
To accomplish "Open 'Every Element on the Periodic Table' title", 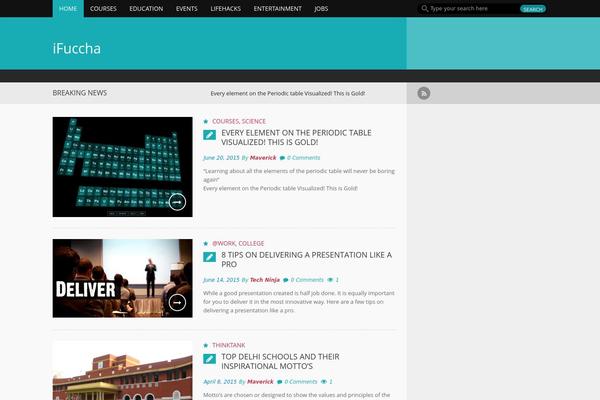I will pyautogui.click(x=297, y=137).
